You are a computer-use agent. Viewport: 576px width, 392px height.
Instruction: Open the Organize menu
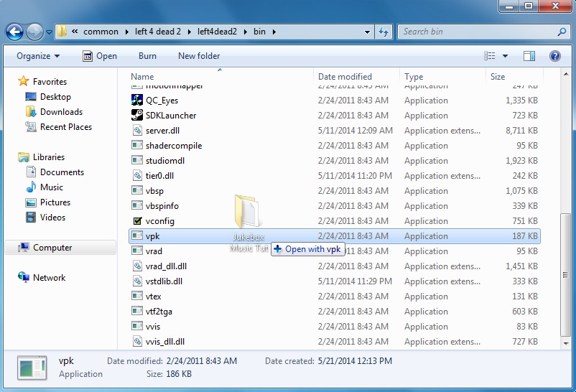click(38, 56)
